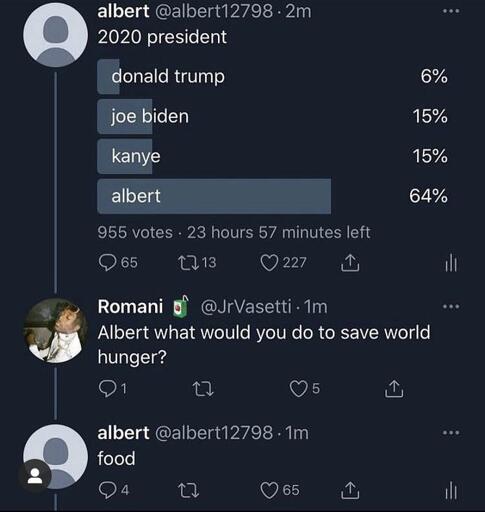Open the @JrVasetti profile handle
The height and width of the screenshot is (512, 485).
click(246, 307)
